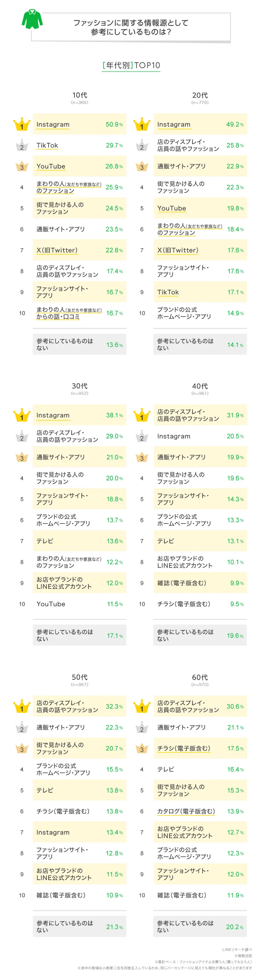This screenshot has height=980, width=262.
Task: Click the green shirt icon in the header
Action: [x=32, y=20]
